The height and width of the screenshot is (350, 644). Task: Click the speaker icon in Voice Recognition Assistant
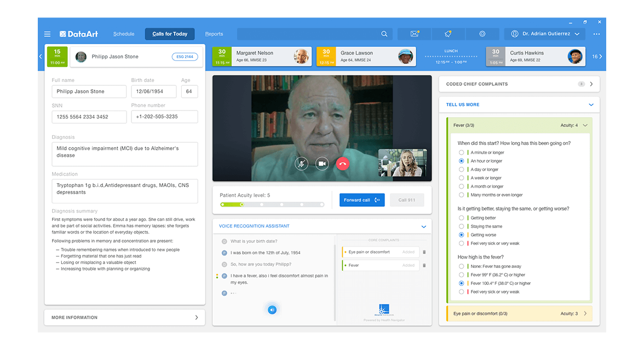(x=272, y=310)
